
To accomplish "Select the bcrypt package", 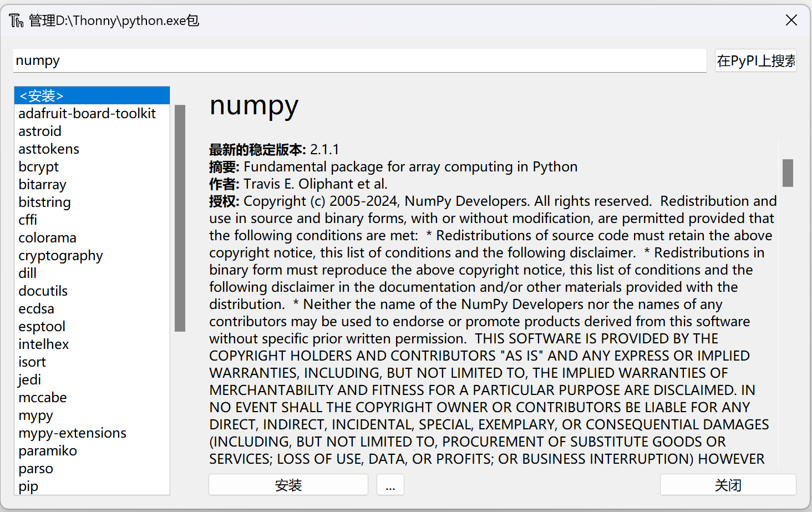I will (x=38, y=166).
